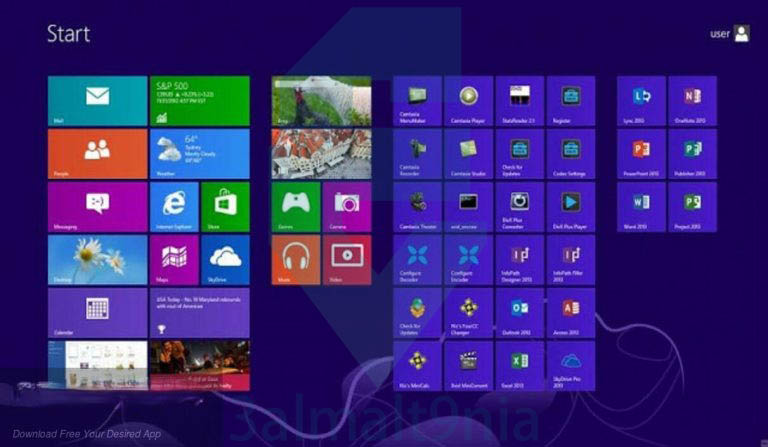This screenshot has width=768, height=447.
Task: Launch Project 2013
Action: coord(693,207)
